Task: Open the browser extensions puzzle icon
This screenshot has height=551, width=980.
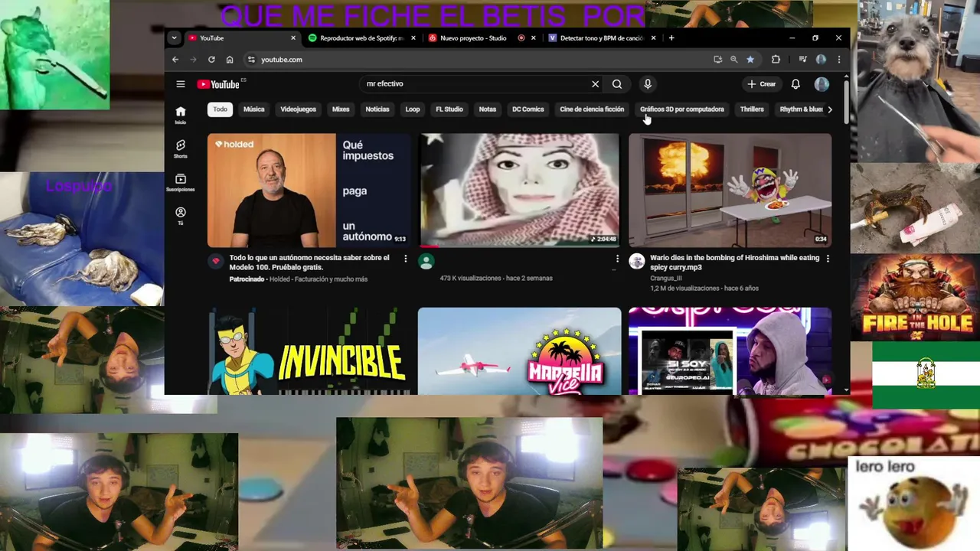Action: click(x=776, y=60)
